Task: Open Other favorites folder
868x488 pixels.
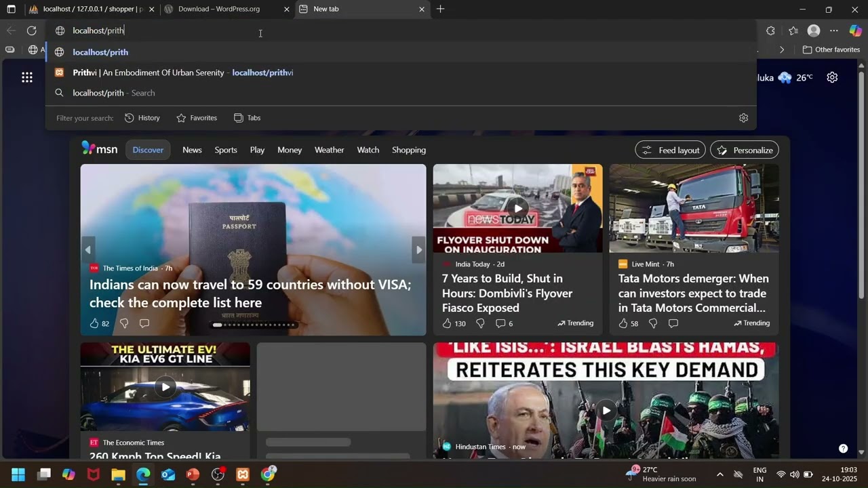Action: point(831,49)
